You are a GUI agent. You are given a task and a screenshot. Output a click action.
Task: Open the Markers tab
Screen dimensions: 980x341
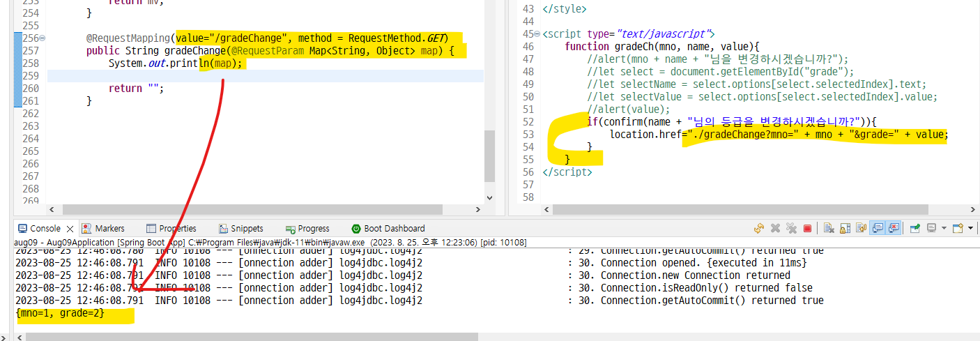point(103,228)
